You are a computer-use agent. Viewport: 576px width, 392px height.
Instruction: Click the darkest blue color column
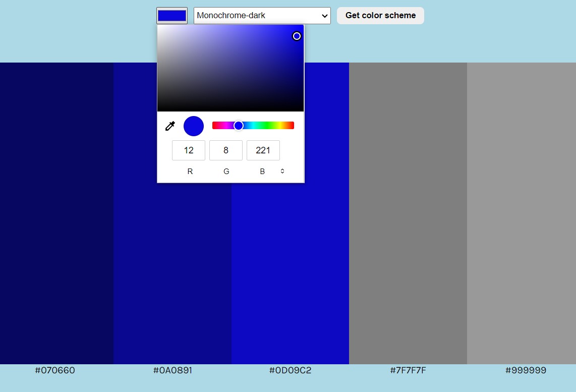click(55, 252)
